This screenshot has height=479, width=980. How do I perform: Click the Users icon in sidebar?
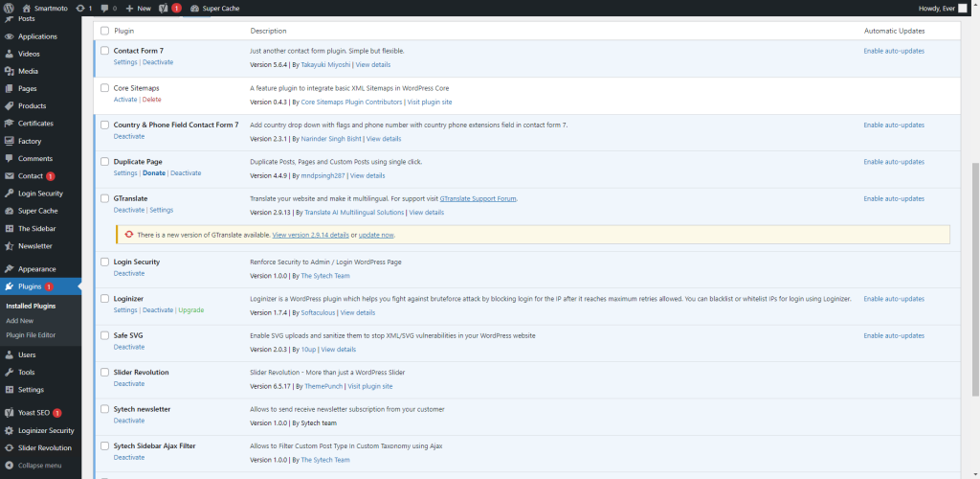tap(10, 354)
